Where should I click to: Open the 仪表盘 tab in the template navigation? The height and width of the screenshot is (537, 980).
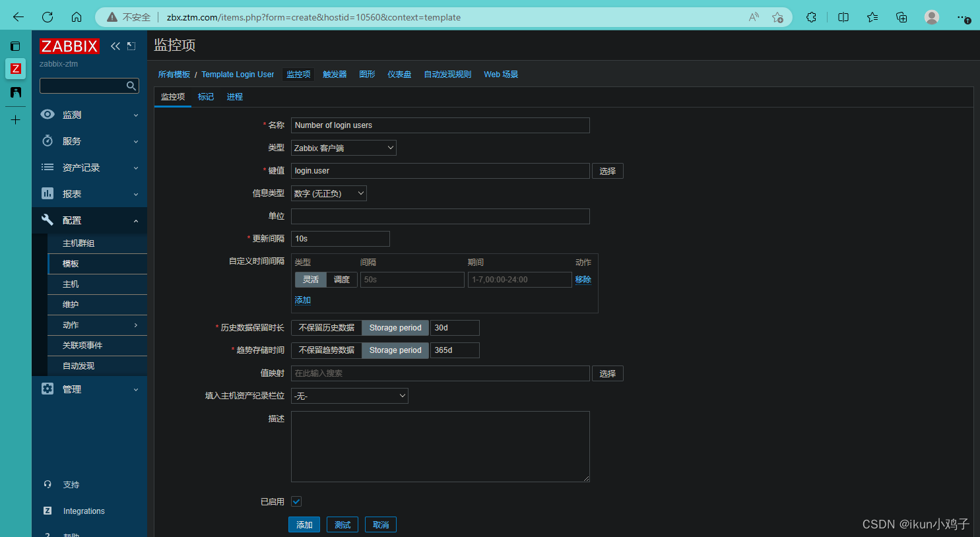click(399, 75)
